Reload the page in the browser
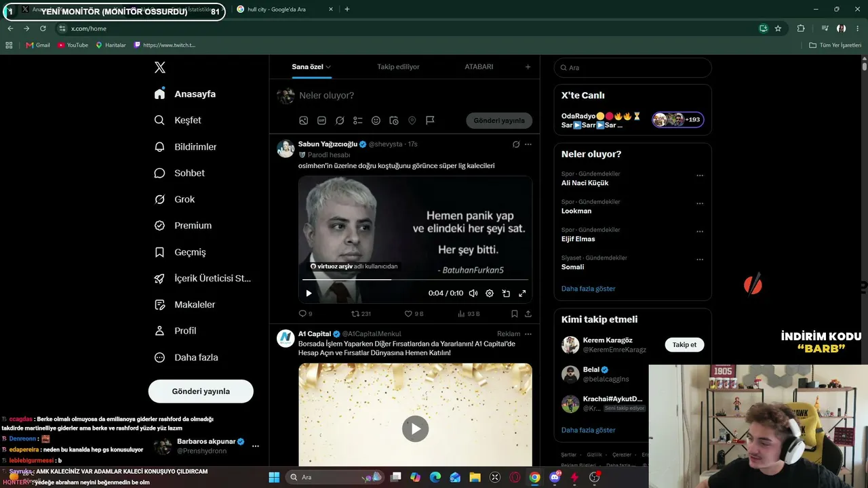 point(43,28)
